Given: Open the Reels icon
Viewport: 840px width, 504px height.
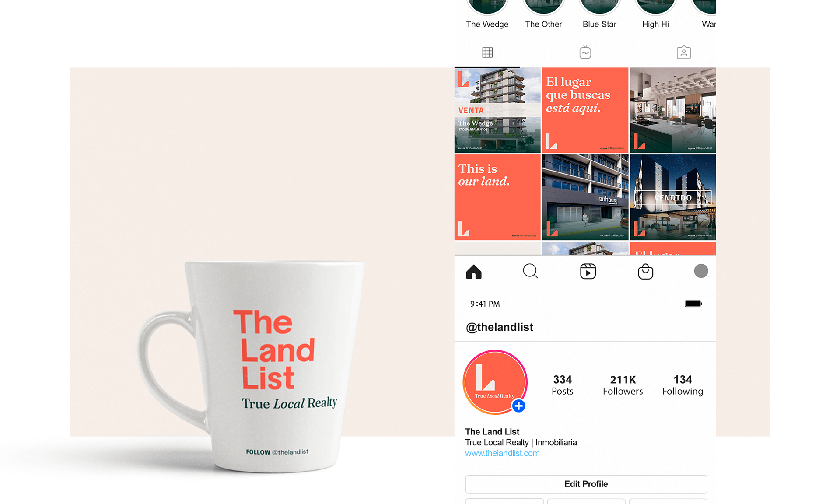Looking at the screenshot, I should tap(588, 271).
